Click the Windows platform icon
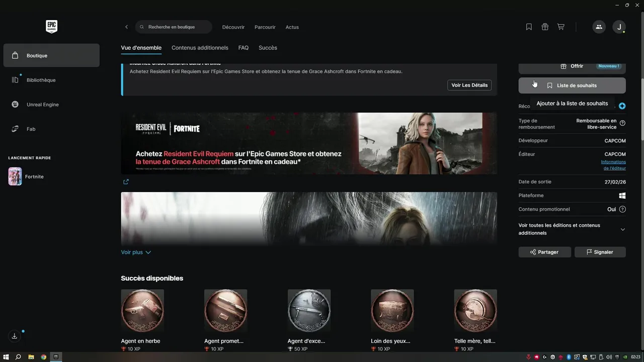The image size is (644, 362). (622, 196)
